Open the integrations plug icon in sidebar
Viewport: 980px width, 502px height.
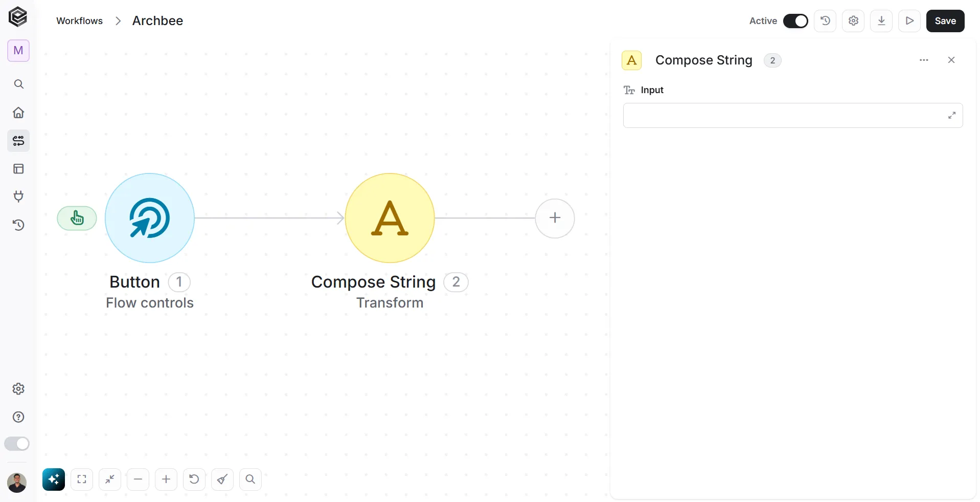pyautogui.click(x=18, y=197)
